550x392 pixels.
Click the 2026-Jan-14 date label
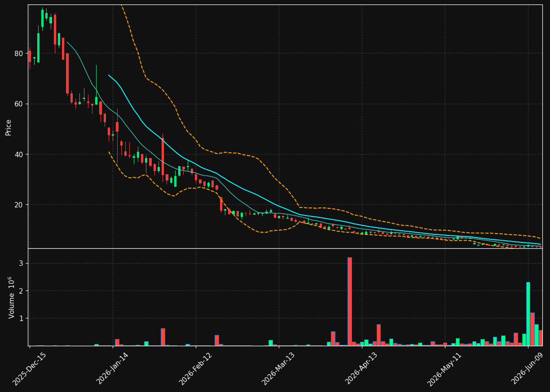coord(112,369)
